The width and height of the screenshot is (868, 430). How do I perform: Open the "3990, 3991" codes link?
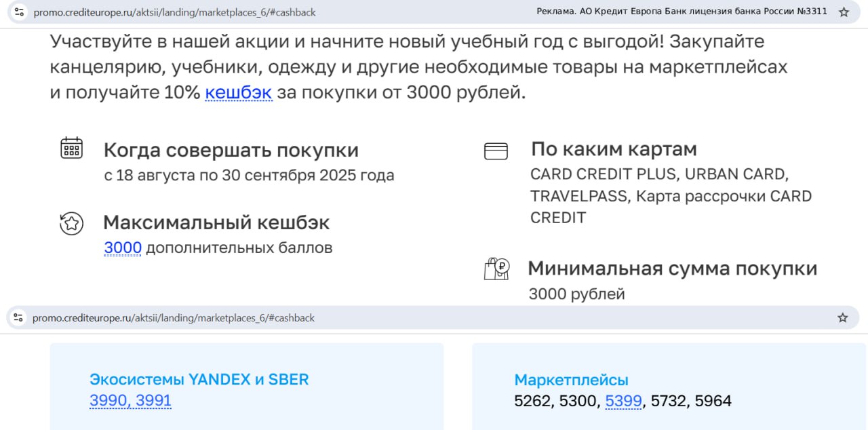click(130, 401)
